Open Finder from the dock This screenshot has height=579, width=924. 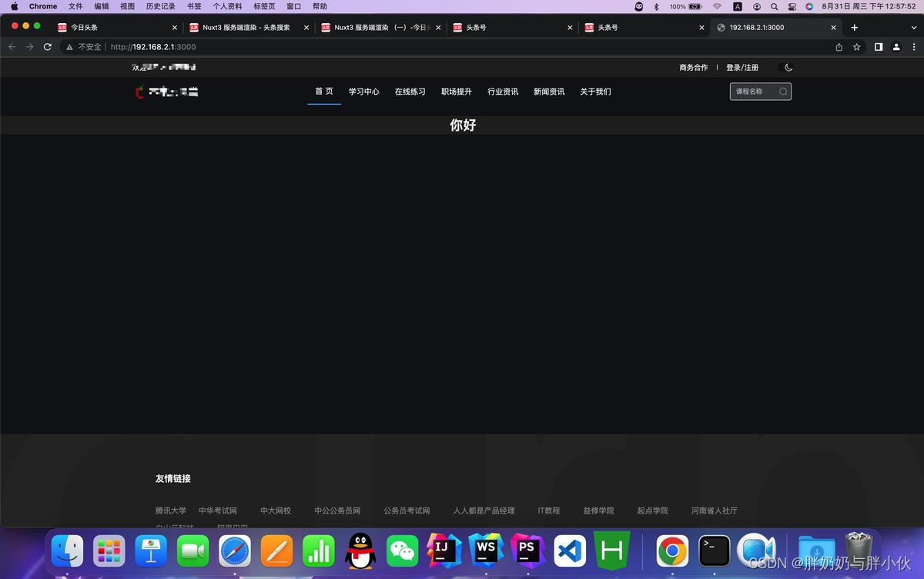(67, 551)
